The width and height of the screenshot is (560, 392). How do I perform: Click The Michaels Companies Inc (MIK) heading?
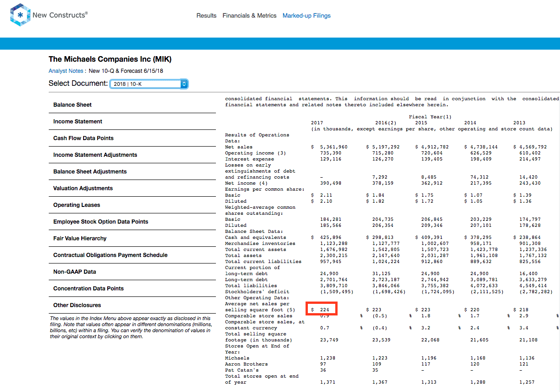pos(110,59)
